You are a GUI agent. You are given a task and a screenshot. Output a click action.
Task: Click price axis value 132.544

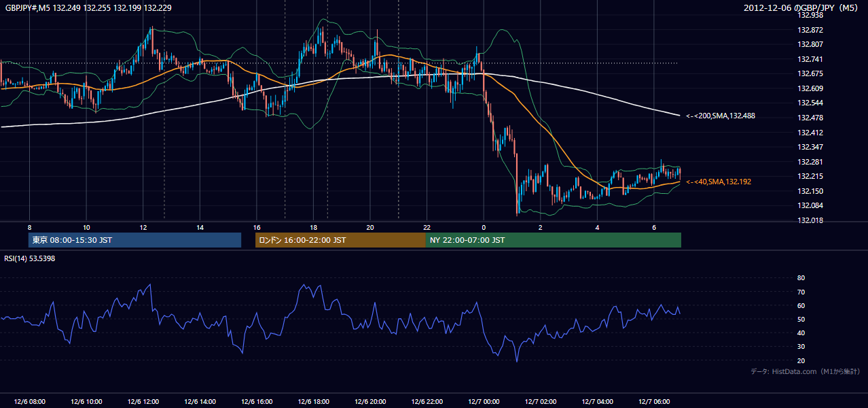810,103
